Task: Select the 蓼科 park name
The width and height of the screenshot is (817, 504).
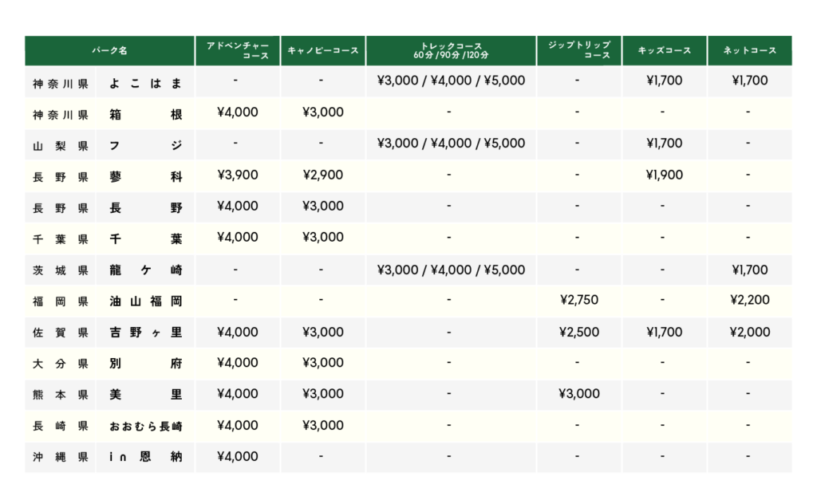Action: [145, 175]
